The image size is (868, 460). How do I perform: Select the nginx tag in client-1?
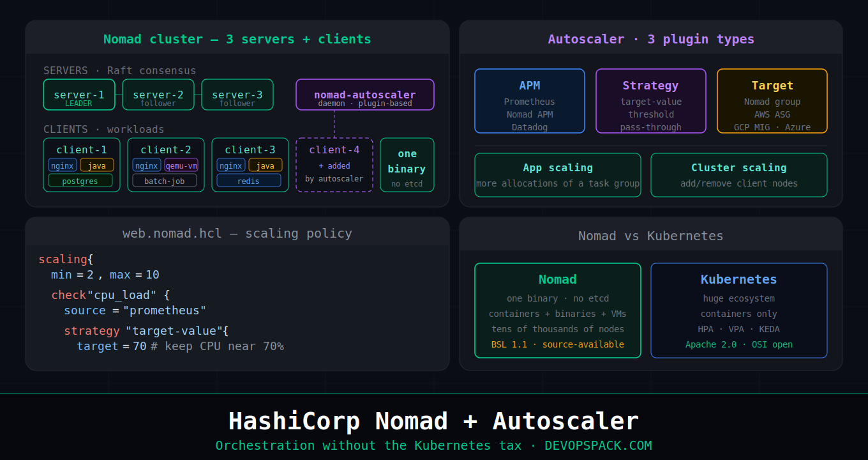[63, 165]
